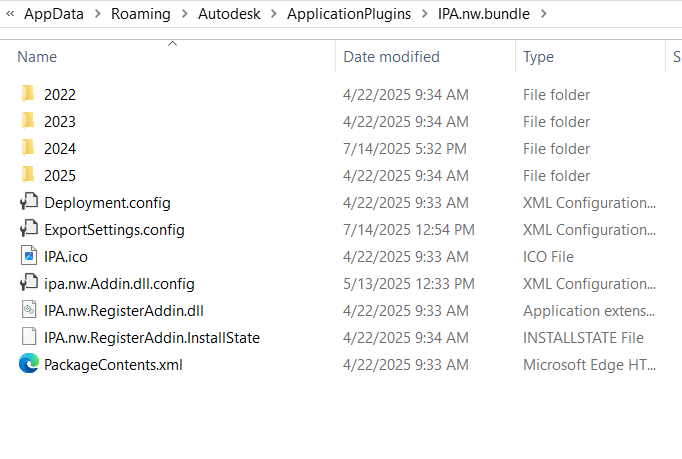Click the IPA.ico file icon
This screenshot has height=459, width=682.
28,256
